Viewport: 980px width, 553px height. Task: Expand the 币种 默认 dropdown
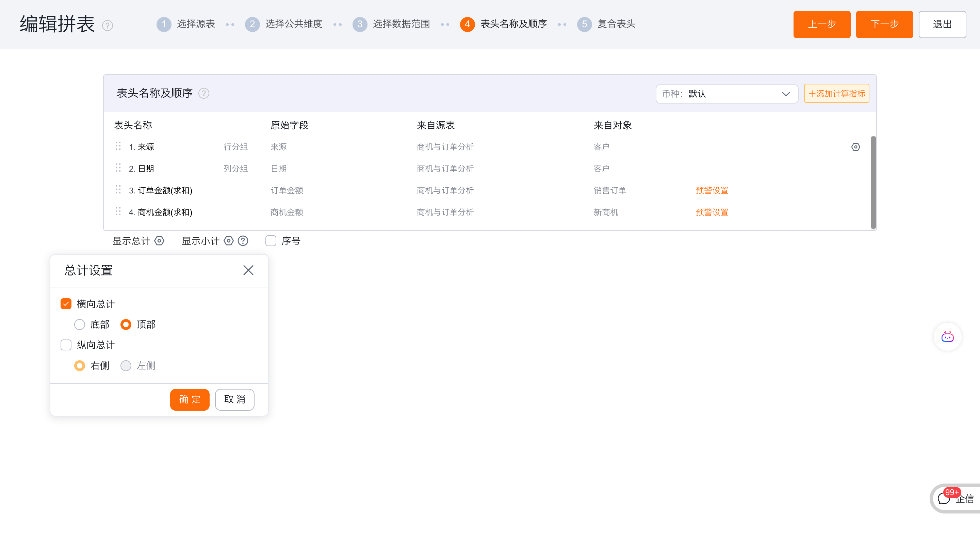tap(726, 94)
